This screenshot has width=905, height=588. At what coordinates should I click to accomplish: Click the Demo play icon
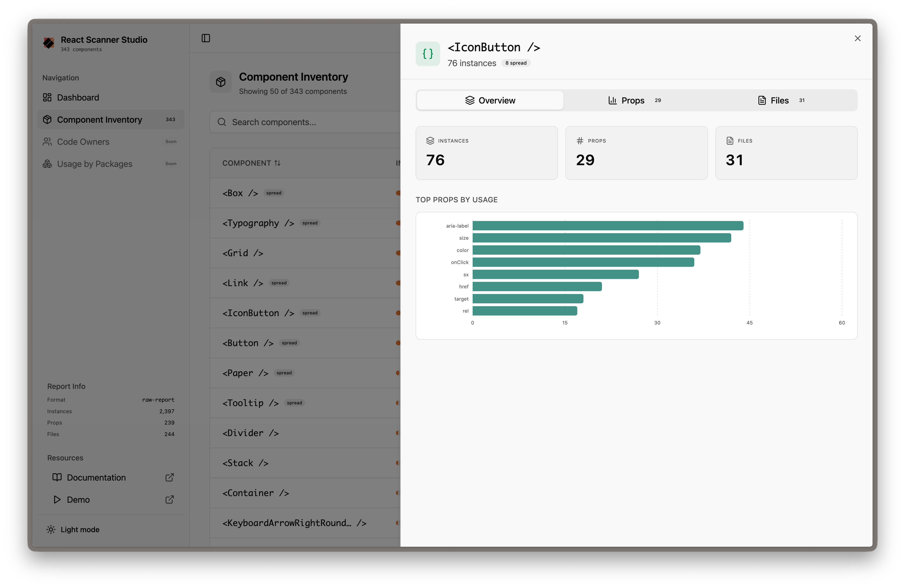57,500
